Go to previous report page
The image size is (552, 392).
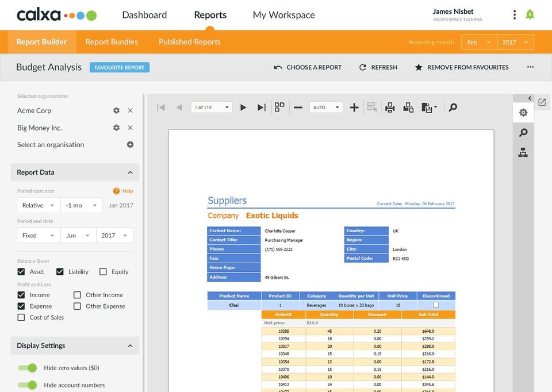[179, 107]
